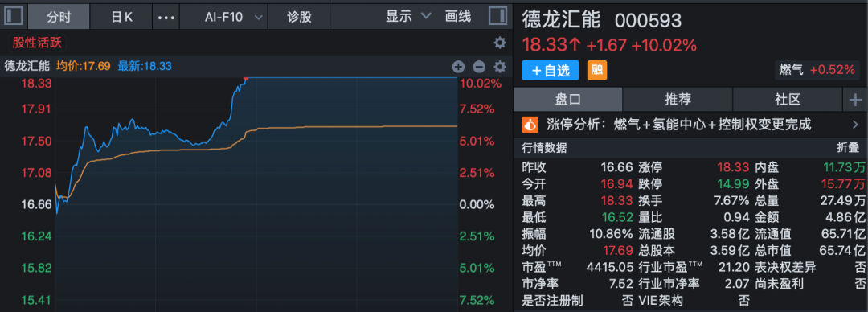Click 跌停 value 14.99

[x=733, y=184]
